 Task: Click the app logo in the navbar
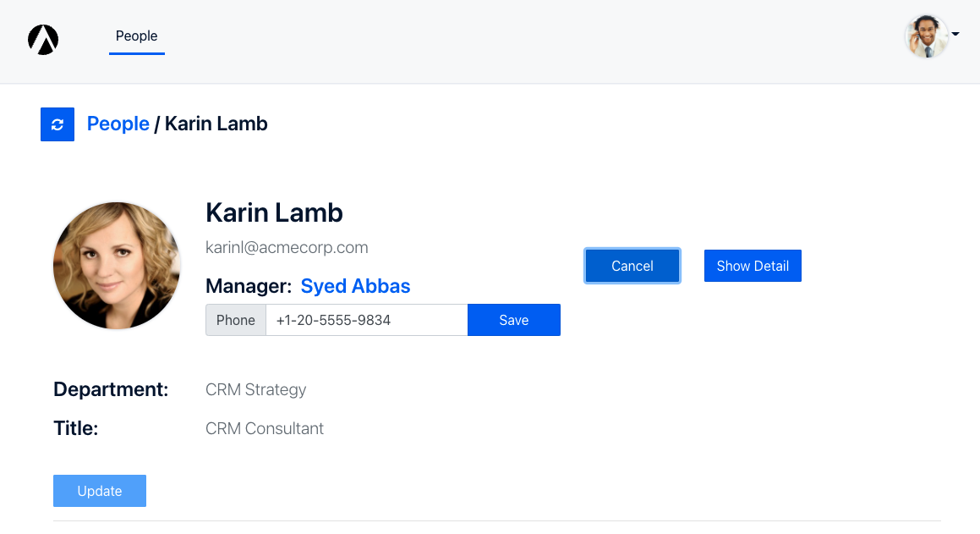[x=43, y=39]
